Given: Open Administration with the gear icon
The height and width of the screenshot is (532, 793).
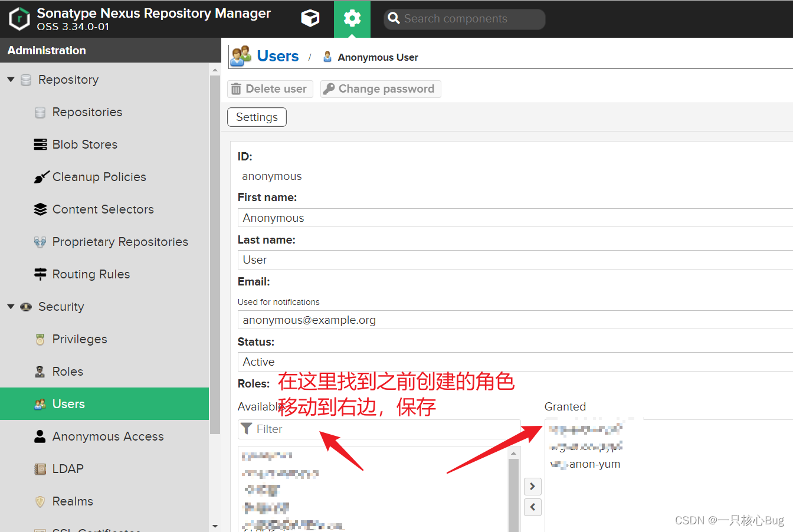Looking at the screenshot, I should [352, 19].
